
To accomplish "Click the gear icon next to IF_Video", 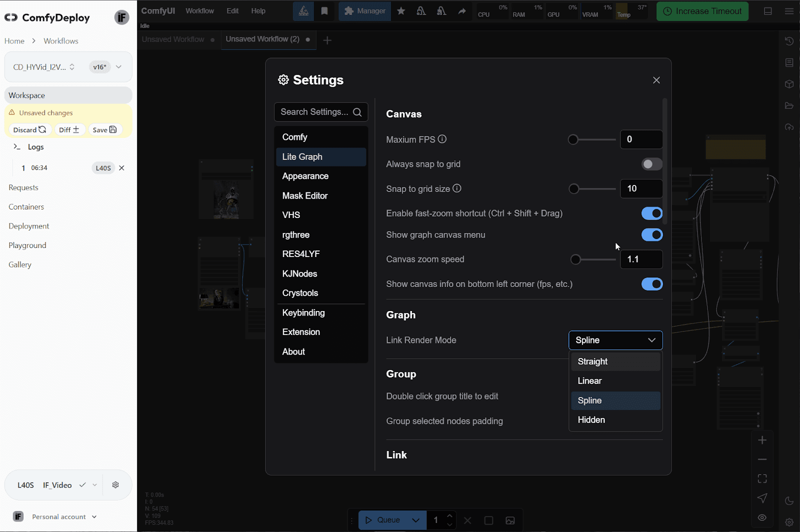I will 115,485.
